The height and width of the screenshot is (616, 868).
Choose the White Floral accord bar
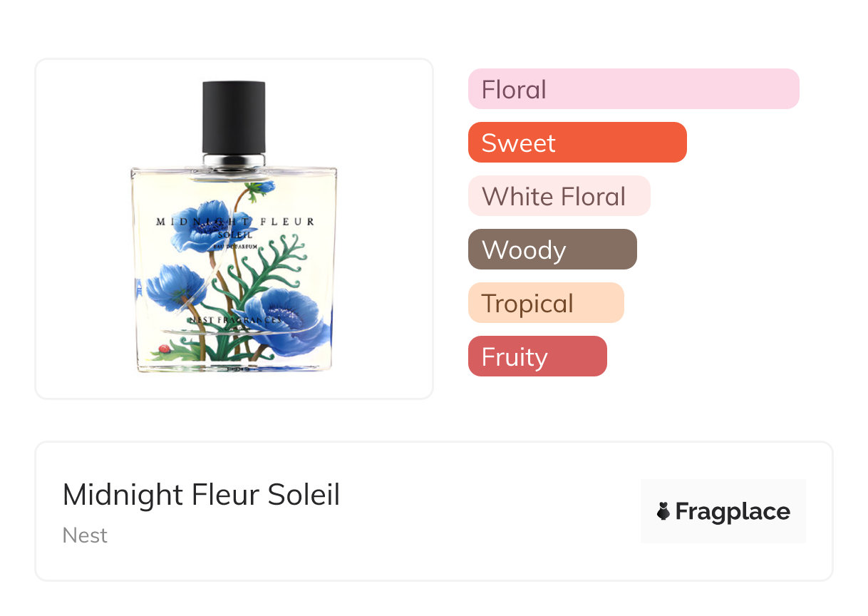click(559, 196)
